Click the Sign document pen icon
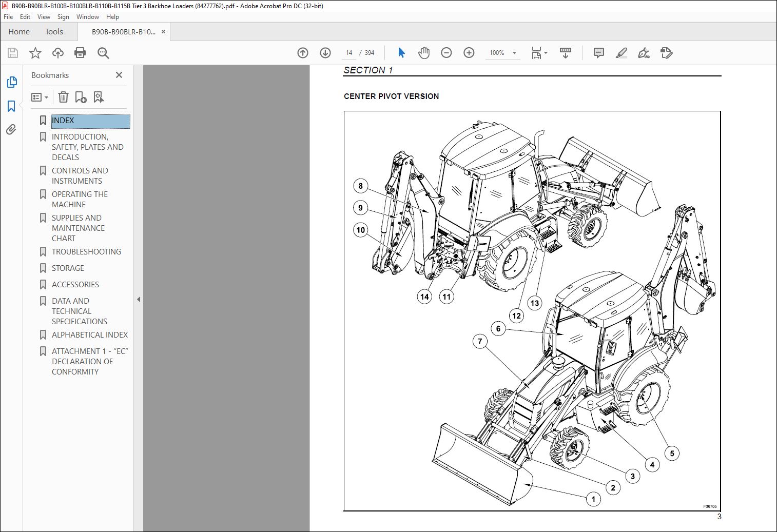This screenshot has width=777, height=532. (x=644, y=53)
